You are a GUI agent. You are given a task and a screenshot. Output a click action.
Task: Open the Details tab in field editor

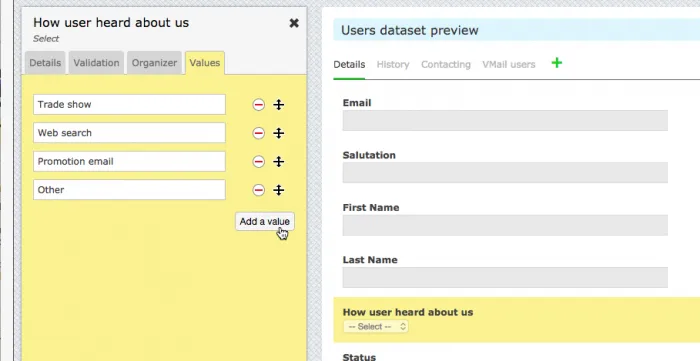[x=45, y=63]
